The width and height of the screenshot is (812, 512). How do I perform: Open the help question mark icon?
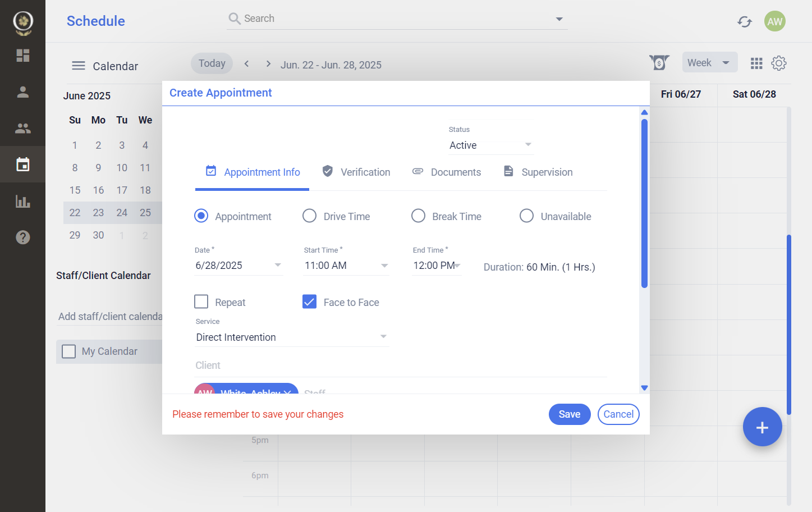point(23,237)
